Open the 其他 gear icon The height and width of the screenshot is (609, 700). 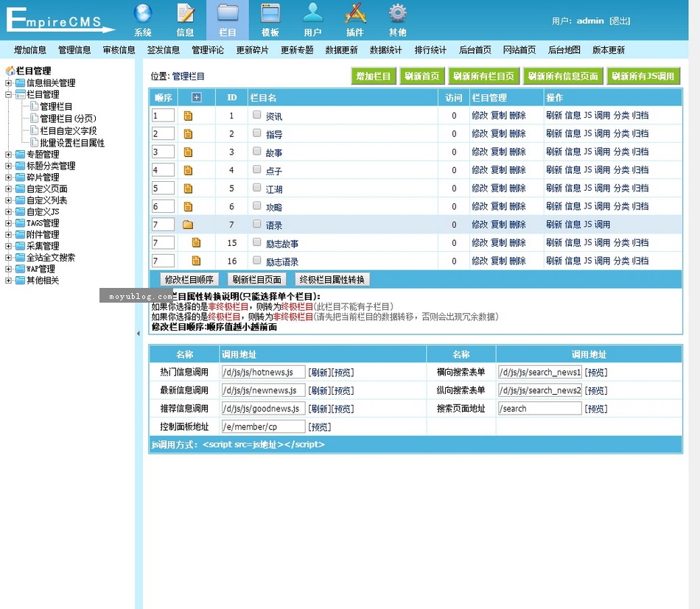click(398, 13)
